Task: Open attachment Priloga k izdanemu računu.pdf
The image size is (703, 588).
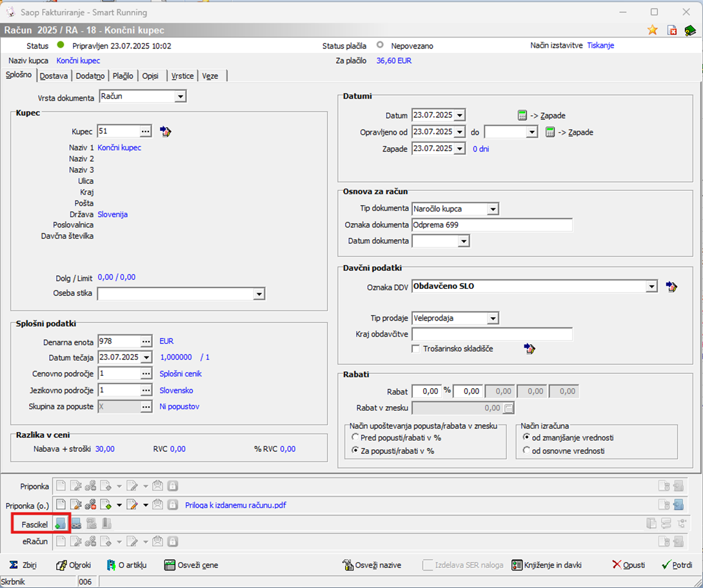Action: [235, 505]
